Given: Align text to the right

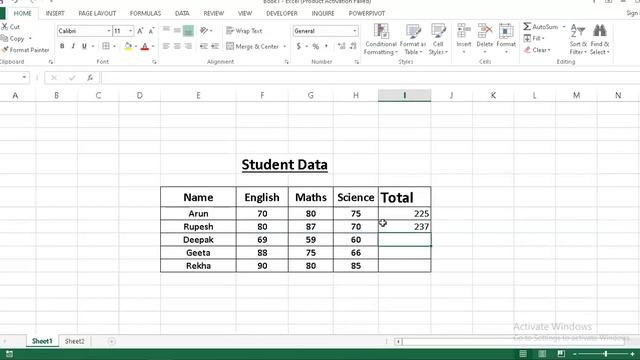Looking at the screenshot, I should point(188,46).
